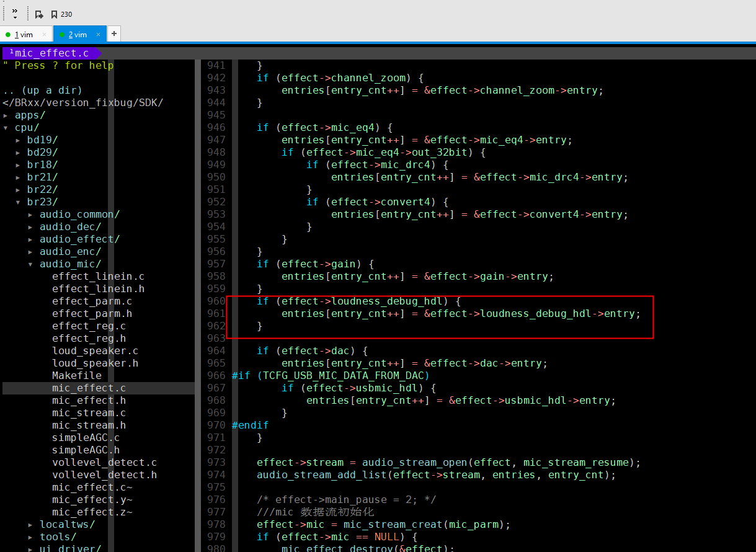Viewport: 756px width, 552px height.
Task: Click 'audio_stream_add_list' on line 974
Action: pyautogui.click(x=321, y=475)
